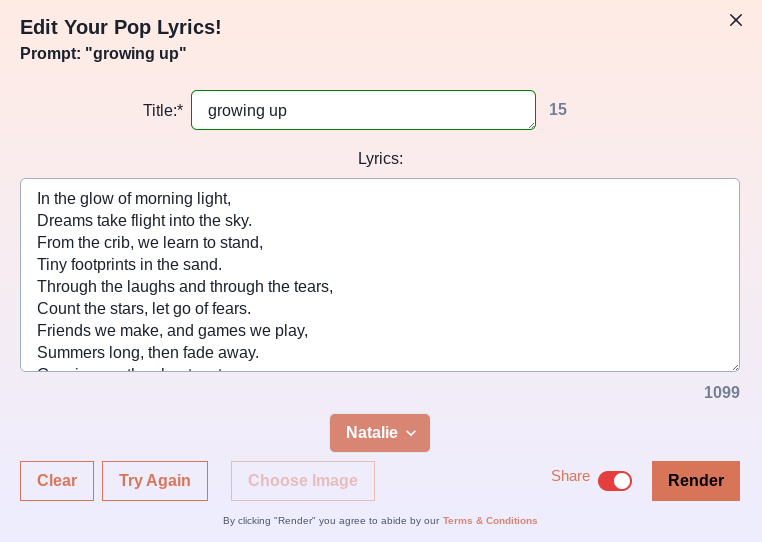The image size is (762, 542).
Task: Click the resize handle of the Lyrics box
Action: tap(735, 367)
